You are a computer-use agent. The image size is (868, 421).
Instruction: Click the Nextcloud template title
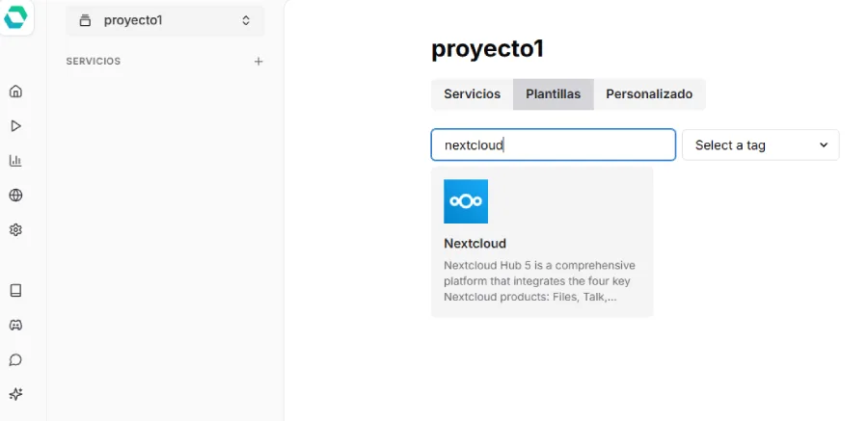click(475, 244)
